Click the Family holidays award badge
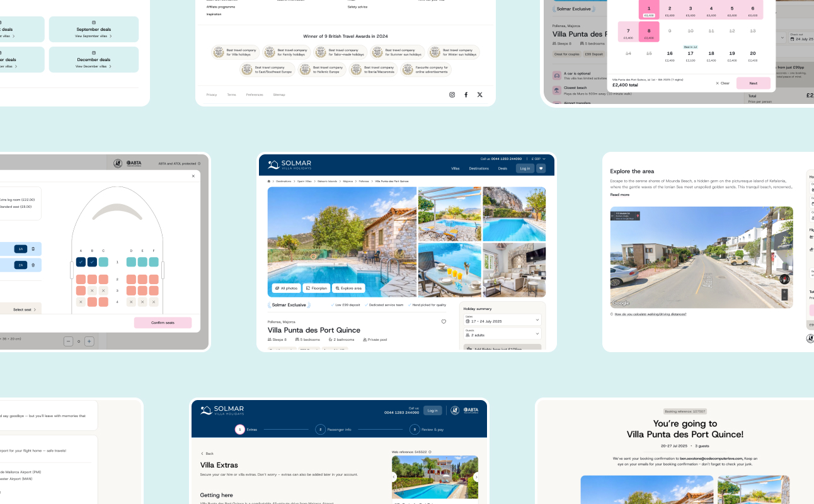 pos(287,52)
